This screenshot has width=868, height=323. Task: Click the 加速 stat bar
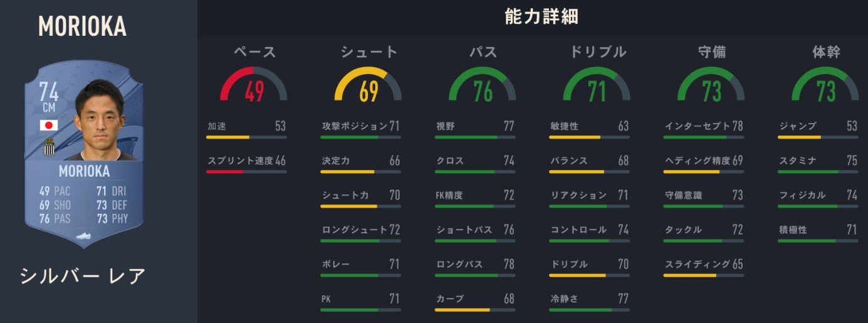[246, 137]
